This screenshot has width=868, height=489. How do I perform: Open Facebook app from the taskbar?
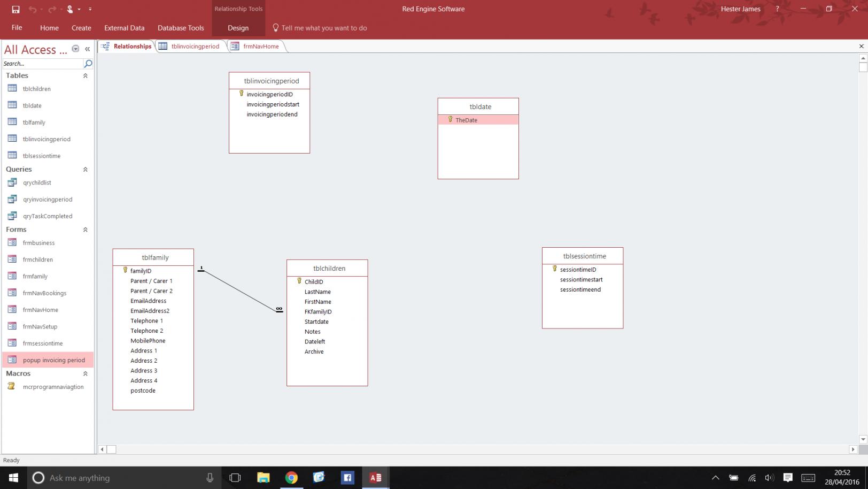tap(347, 478)
